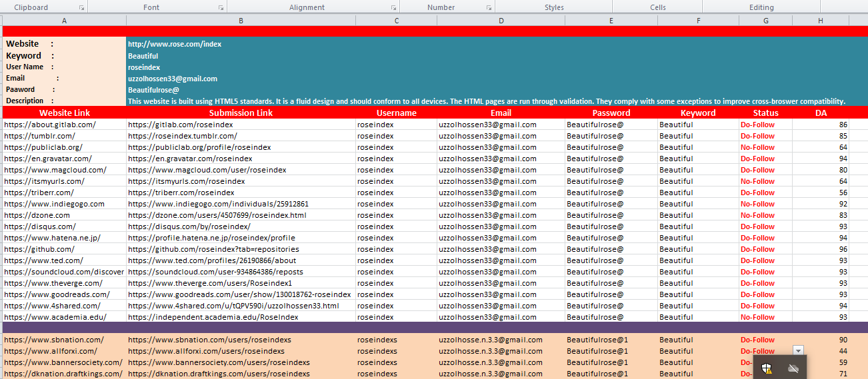Click https://www.magcloud.com/user/roseindex cell

pyautogui.click(x=241, y=170)
